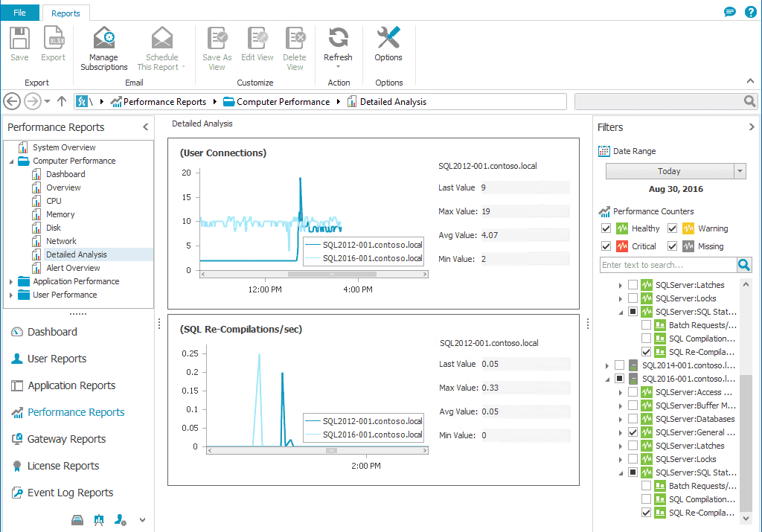
Task: Check SQL2014-001.contoso.l... server checkbox
Action: pos(619,365)
